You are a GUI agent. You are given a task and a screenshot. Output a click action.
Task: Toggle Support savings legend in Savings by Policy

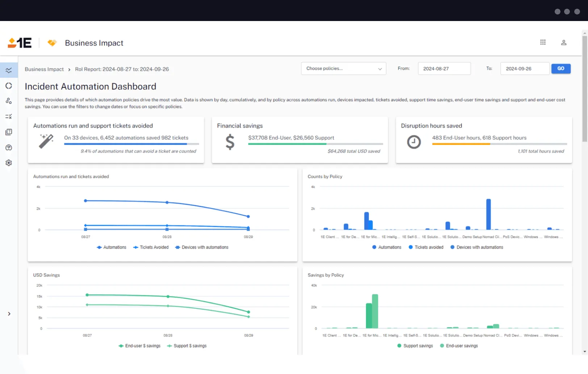[x=415, y=346]
